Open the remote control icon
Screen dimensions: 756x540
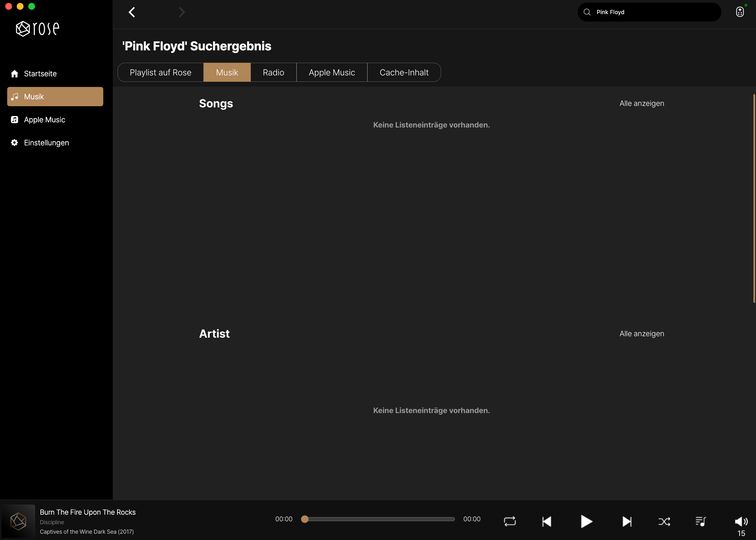(740, 12)
